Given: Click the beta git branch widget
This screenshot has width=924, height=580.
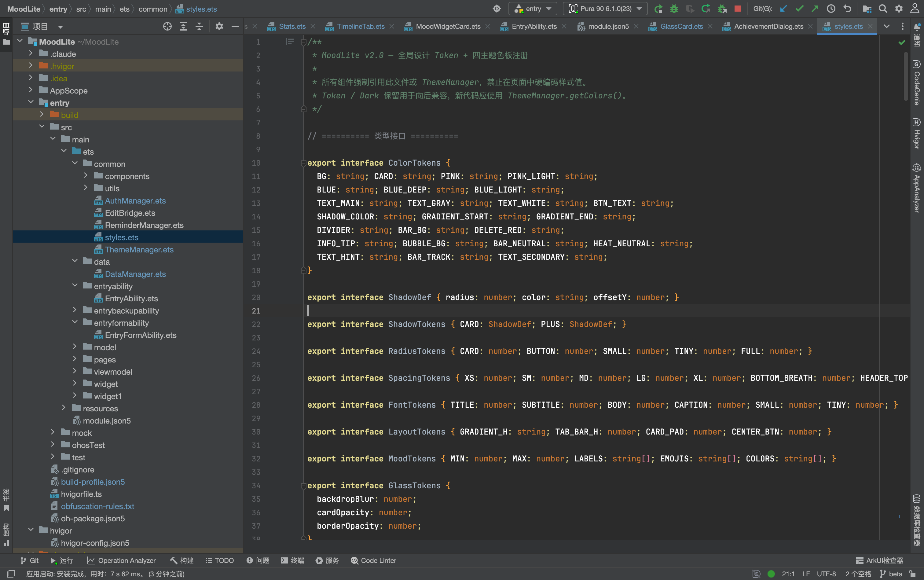Looking at the screenshot, I should tap(891, 574).
